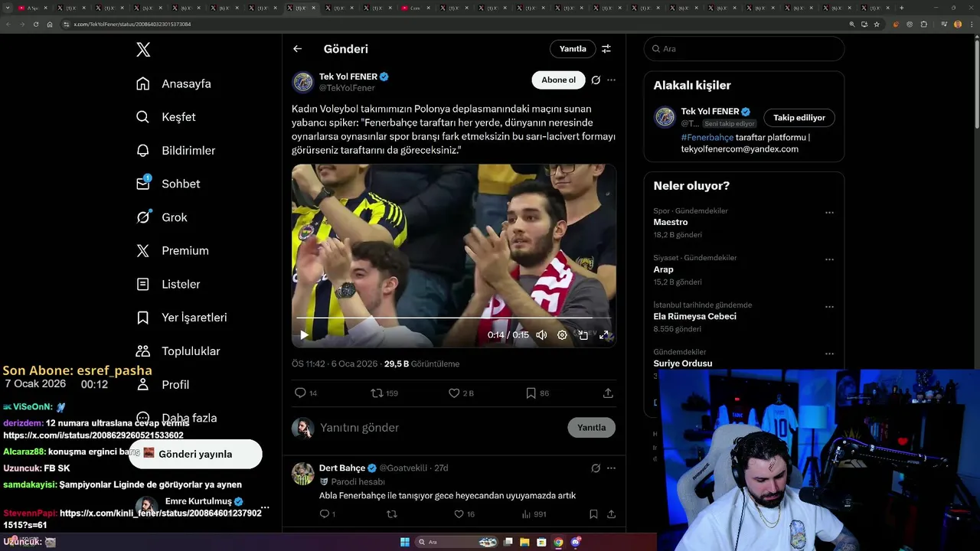Open Discord from the taskbar

point(575,542)
